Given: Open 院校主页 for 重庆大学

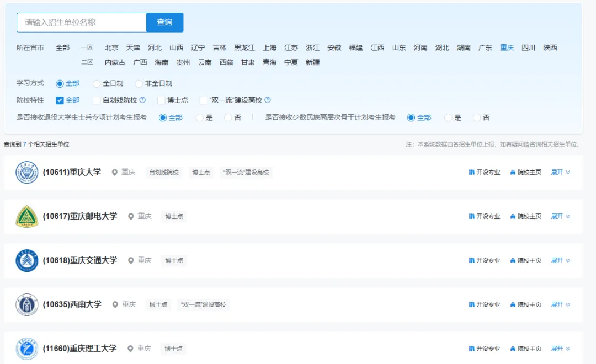Looking at the screenshot, I should tap(526, 172).
